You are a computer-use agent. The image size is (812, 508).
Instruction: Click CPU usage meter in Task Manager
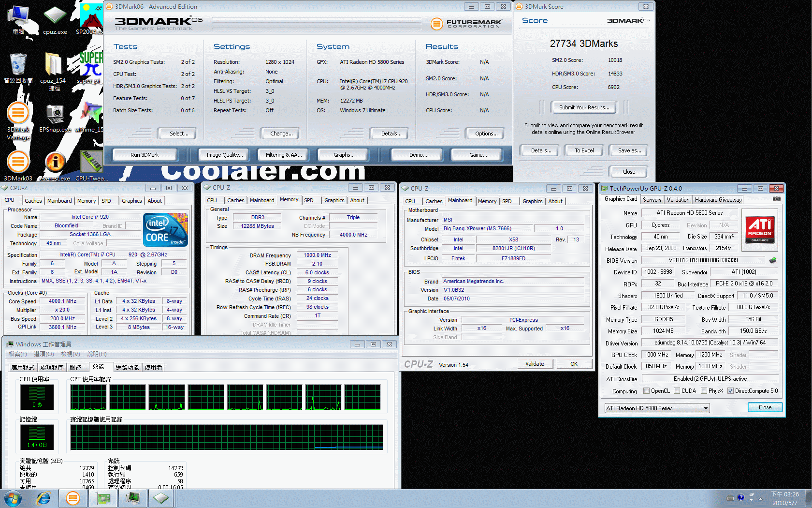click(37, 397)
